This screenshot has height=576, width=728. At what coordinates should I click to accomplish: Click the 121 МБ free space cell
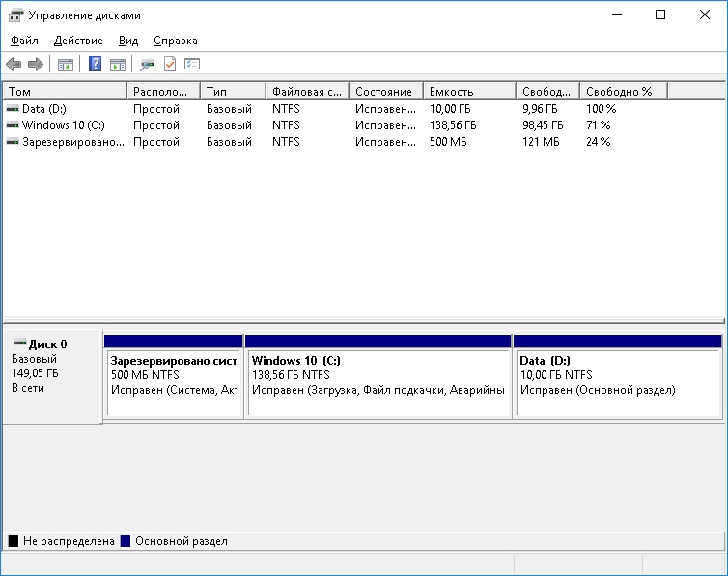coord(541,142)
